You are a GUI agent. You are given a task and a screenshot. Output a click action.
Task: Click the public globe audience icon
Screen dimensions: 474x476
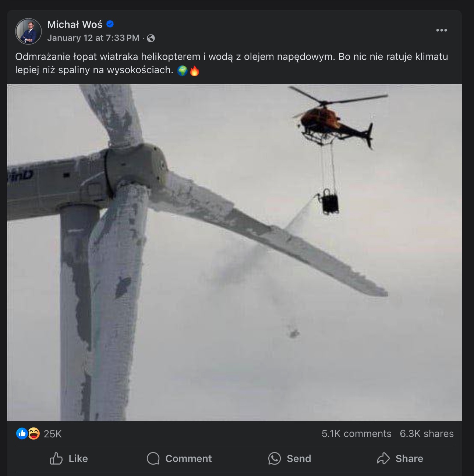click(151, 38)
